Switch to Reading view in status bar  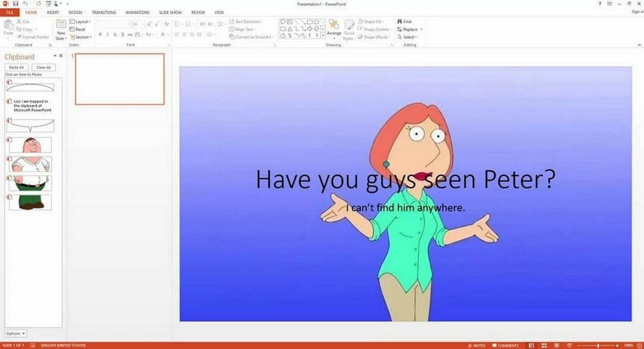556,345
